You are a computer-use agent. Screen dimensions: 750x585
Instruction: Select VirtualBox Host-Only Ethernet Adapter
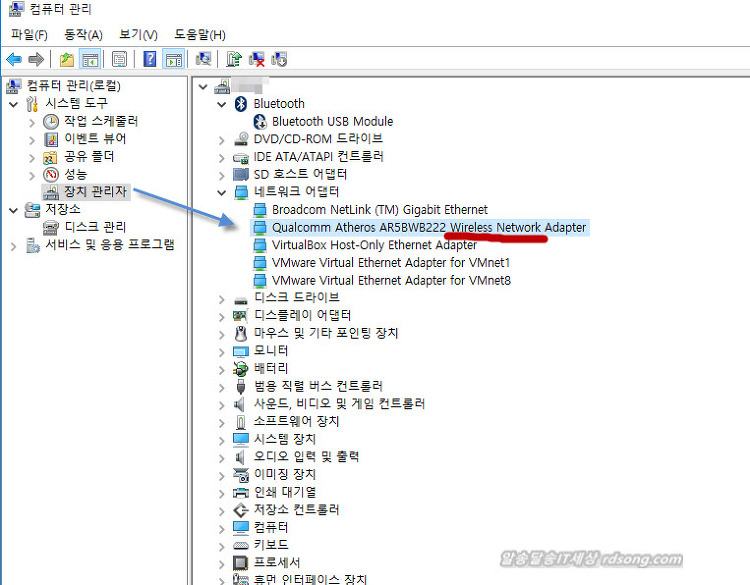click(374, 245)
